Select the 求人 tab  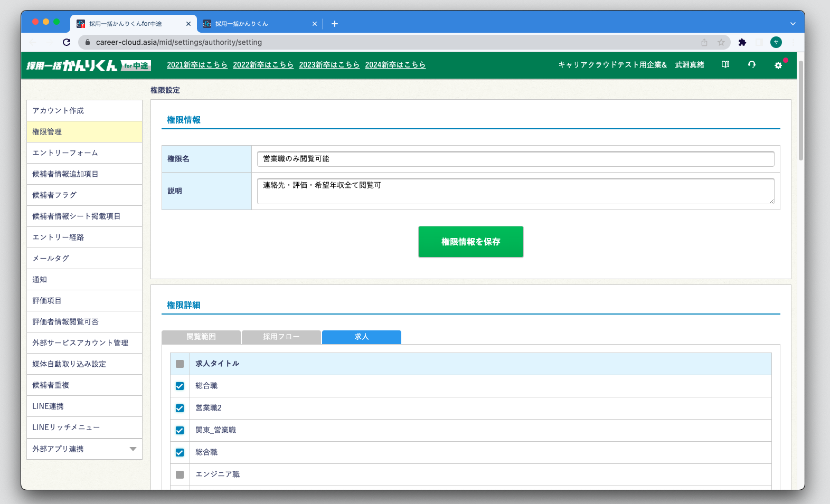[x=362, y=337]
